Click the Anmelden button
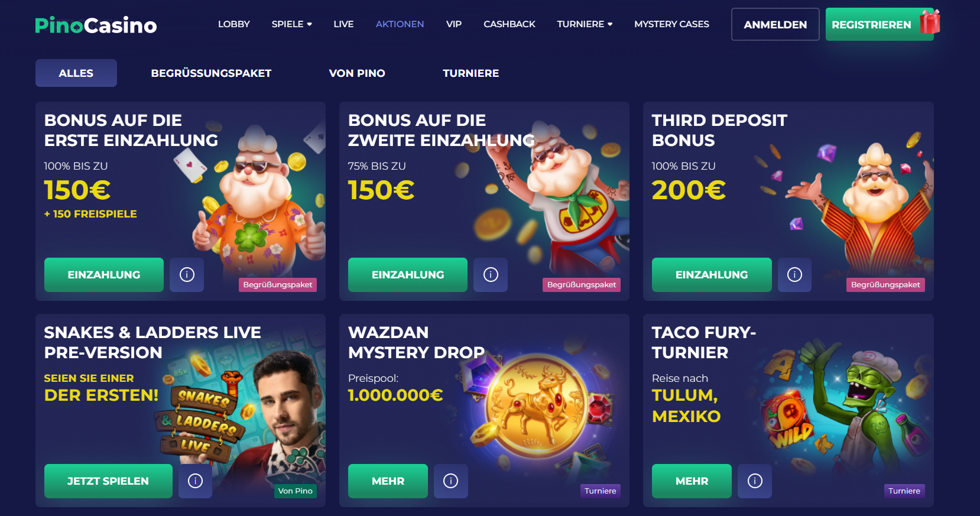The width and height of the screenshot is (980, 516). coord(775,24)
